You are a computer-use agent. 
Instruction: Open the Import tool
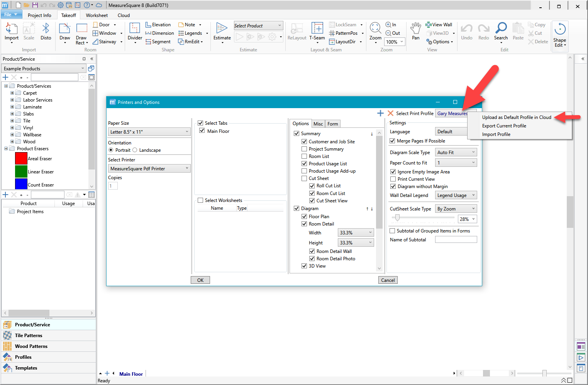click(x=11, y=32)
